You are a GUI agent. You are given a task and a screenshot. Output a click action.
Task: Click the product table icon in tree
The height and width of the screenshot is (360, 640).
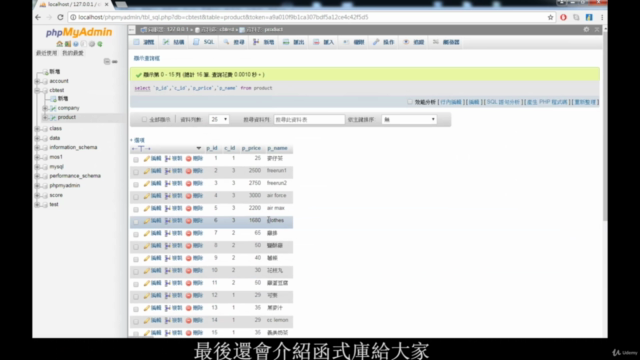53,118
